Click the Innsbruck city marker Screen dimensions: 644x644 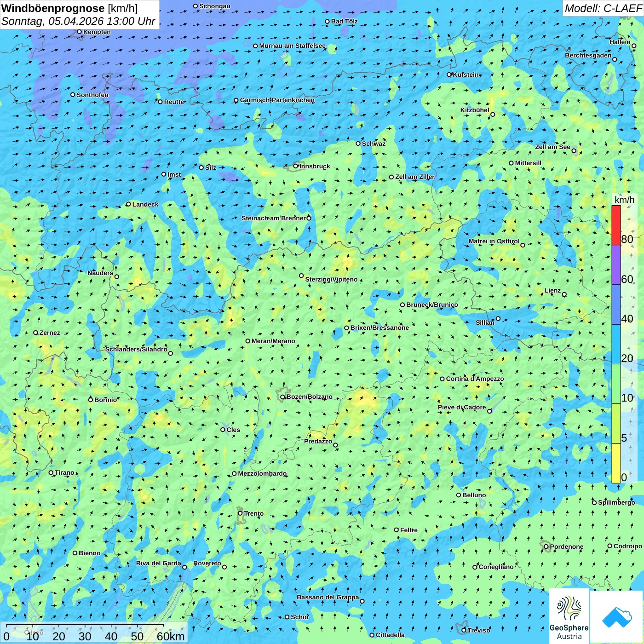tap(296, 166)
